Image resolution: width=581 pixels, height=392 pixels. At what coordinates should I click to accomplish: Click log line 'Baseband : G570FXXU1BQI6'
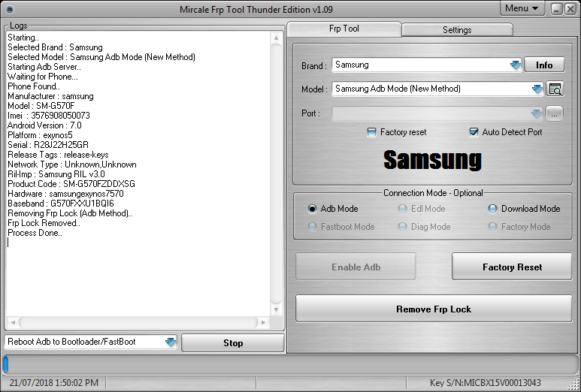point(60,204)
